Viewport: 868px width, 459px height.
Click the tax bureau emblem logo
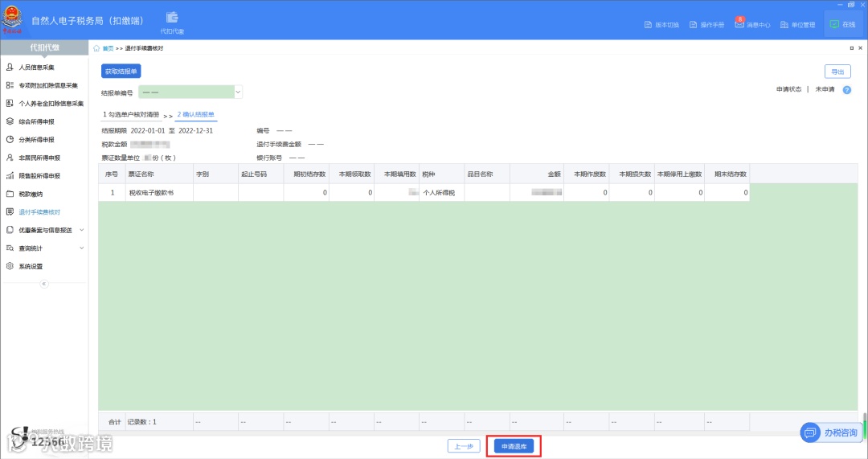click(x=11, y=18)
